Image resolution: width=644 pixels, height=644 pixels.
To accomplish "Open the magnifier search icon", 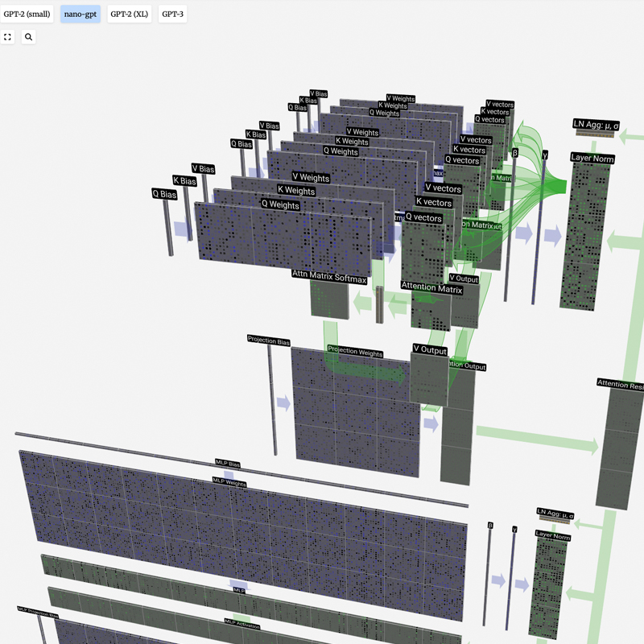I will point(28,37).
